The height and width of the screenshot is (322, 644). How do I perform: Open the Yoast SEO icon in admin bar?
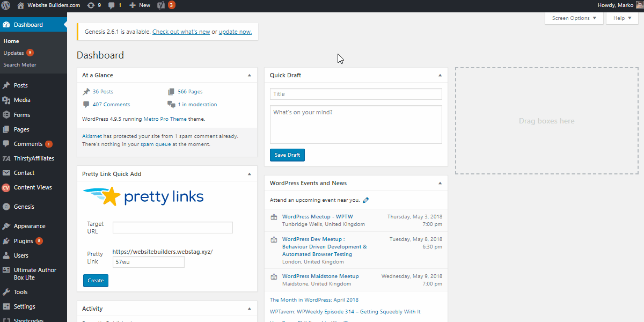tap(160, 5)
